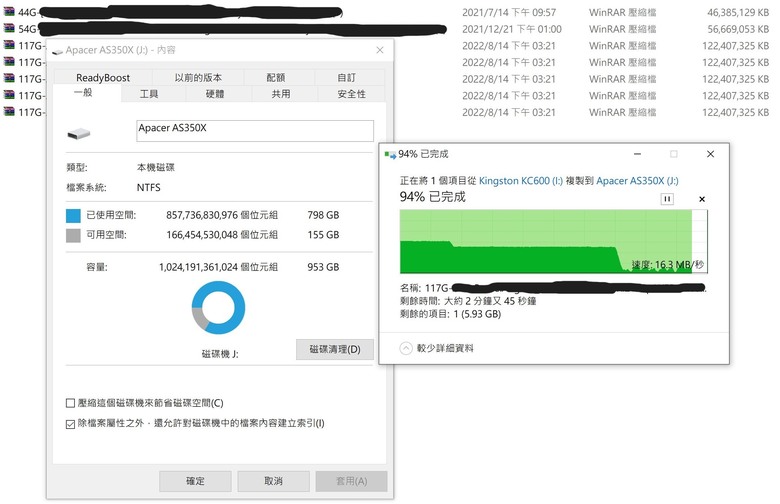Minimize the 94% 已完成 copy window
This screenshot has height=504, width=780.
(x=637, y=154)
